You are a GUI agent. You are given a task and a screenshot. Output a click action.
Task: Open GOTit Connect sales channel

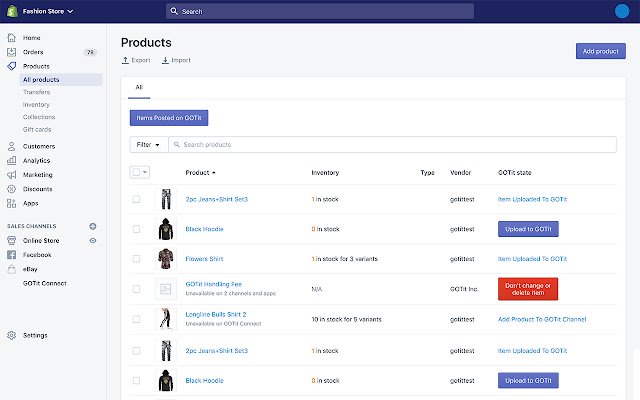pos(44,283)
